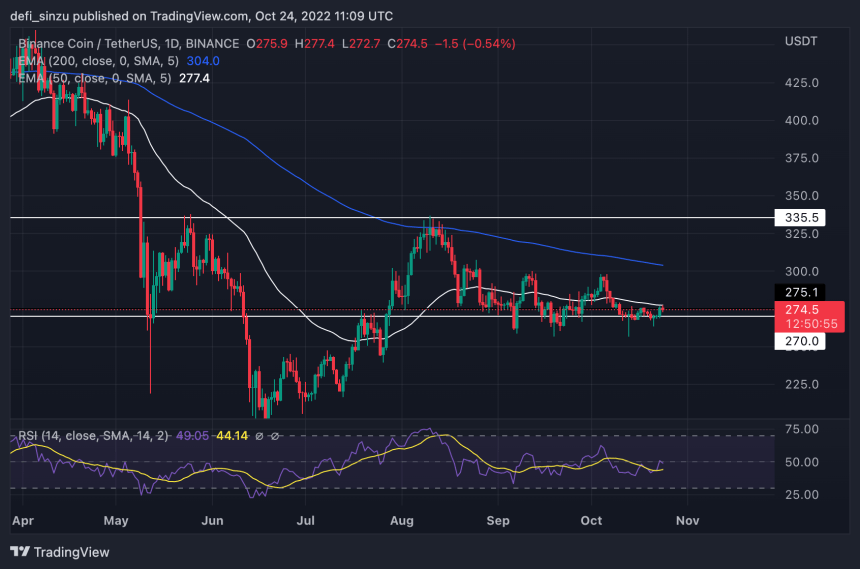Open the EMA 200 indicator legend
The height and width of the screenshot is (569, 860).
99,61
